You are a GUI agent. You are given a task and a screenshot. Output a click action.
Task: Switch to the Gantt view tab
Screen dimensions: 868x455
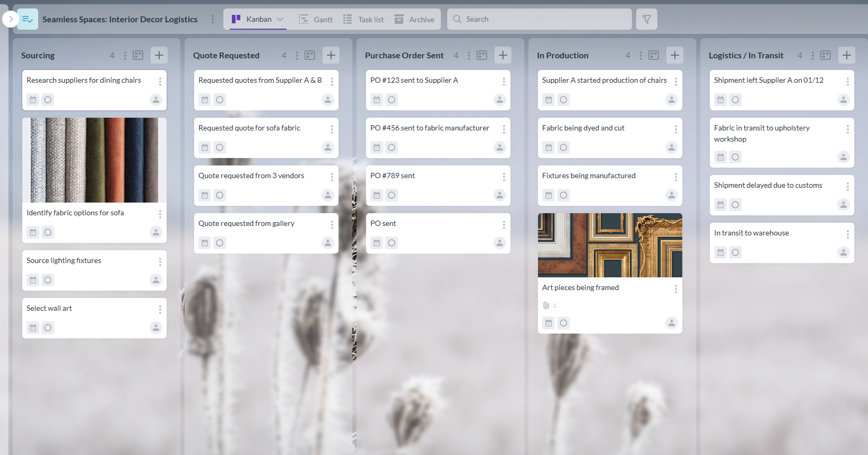pos(316,20)
